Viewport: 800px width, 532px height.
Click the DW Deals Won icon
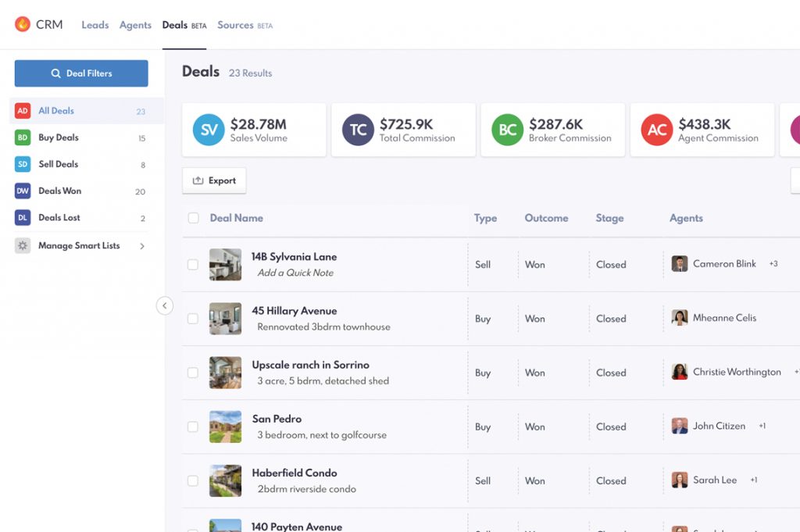pos(23,191)
